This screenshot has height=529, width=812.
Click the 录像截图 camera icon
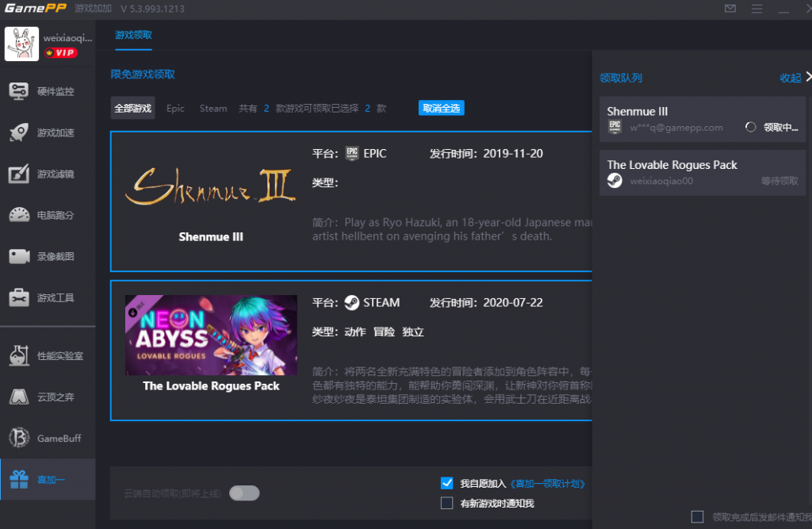pyautogui.click(x=19, y=256)
